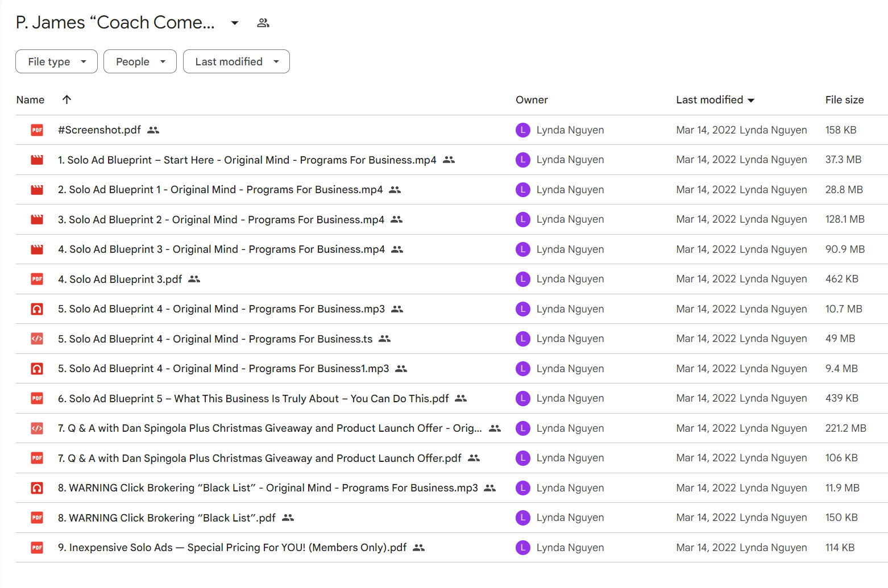Click code-file icon of truncated 7. Q & A row
Image resolution: width=888 pixels, height=588 pixels.
coord(37,428)
